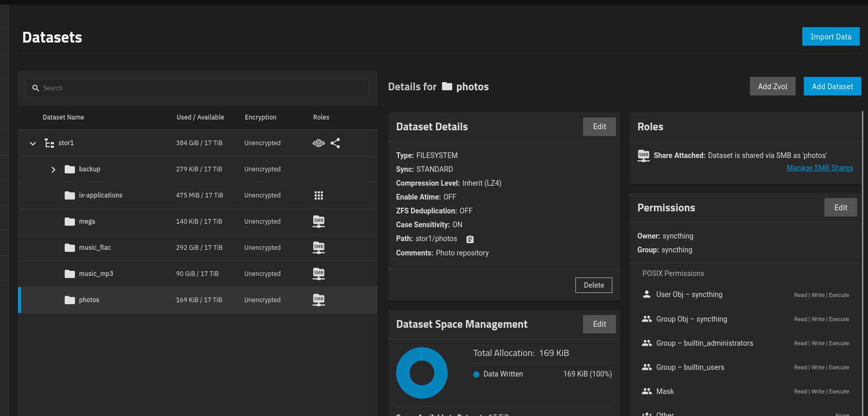Click the apps grid icon for ix-applications
Screen dimensions: 868x416
click(319, 195)
